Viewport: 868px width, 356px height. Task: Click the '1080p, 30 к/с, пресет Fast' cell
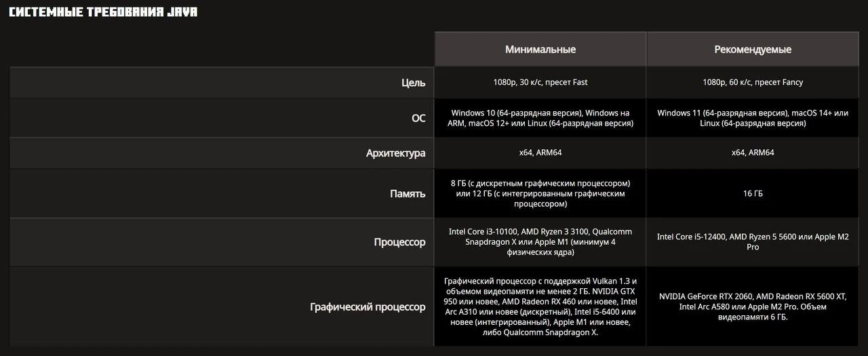(540, 82)
